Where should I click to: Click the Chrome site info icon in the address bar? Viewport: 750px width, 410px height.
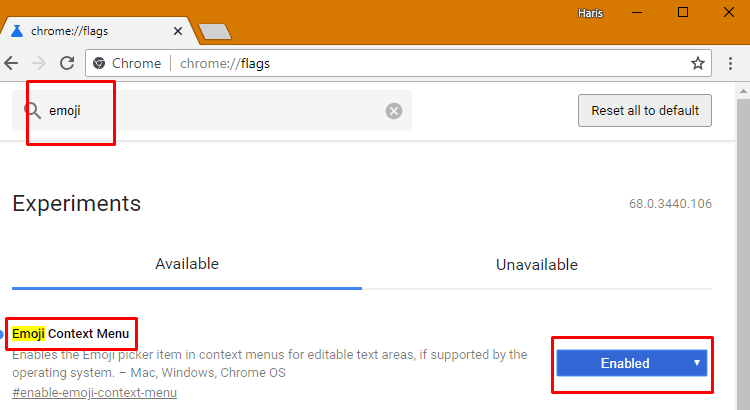[99, 63]
